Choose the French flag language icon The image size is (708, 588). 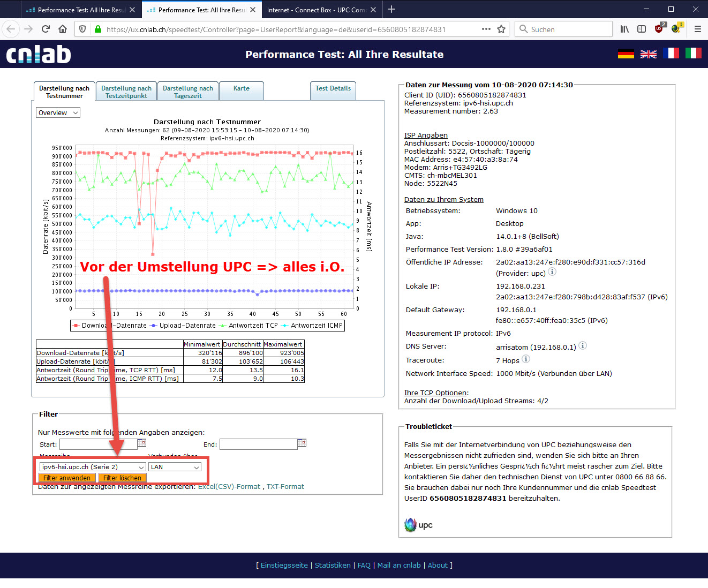(x=671, y=54)
